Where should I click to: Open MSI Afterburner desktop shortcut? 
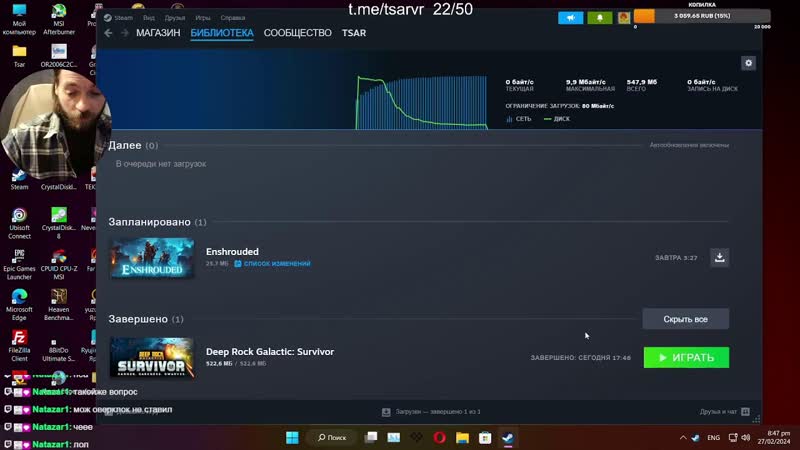59,19
